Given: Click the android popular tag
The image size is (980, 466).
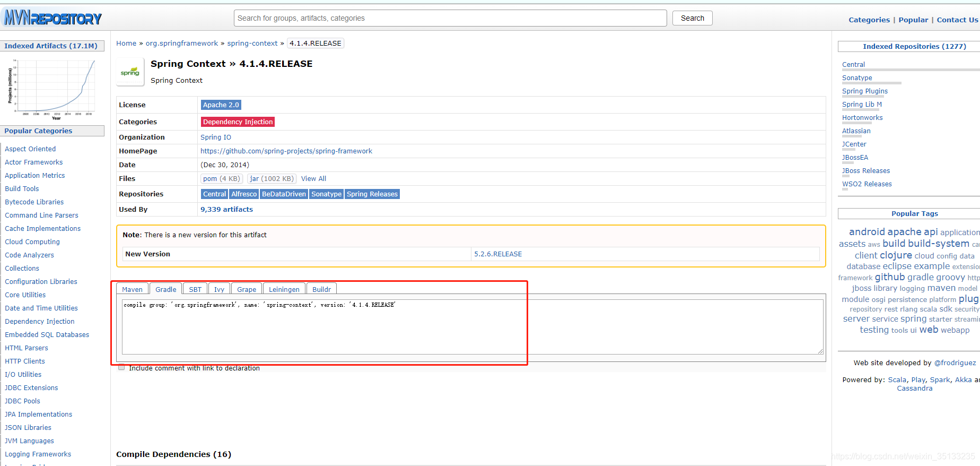Looking at the screenshot, I should (867, 232).
